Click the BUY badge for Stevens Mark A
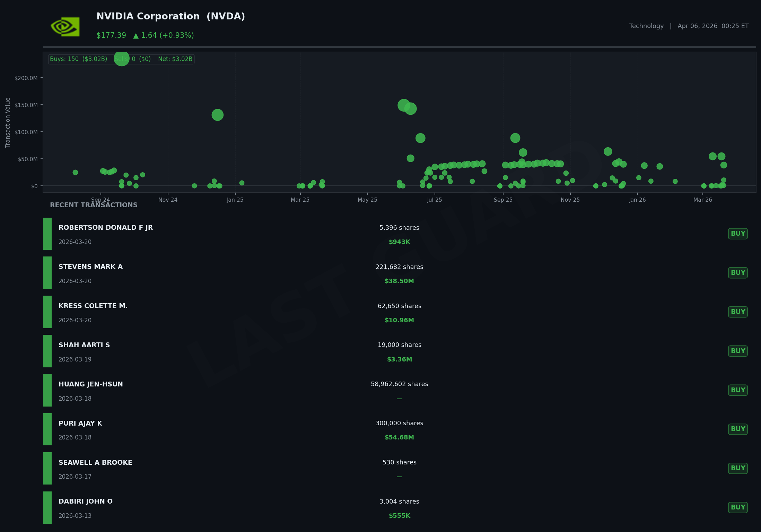 click(737, 273)
